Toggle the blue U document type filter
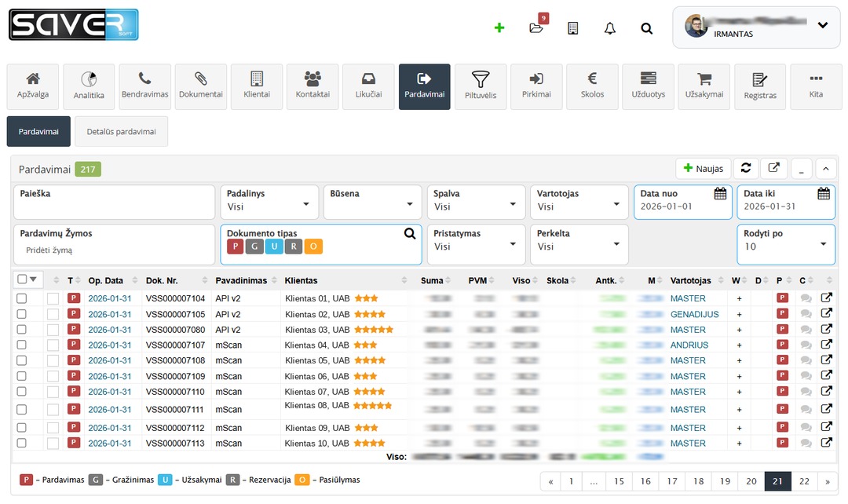The height and width of the screenshot is (504, 848). click(274, 247)
